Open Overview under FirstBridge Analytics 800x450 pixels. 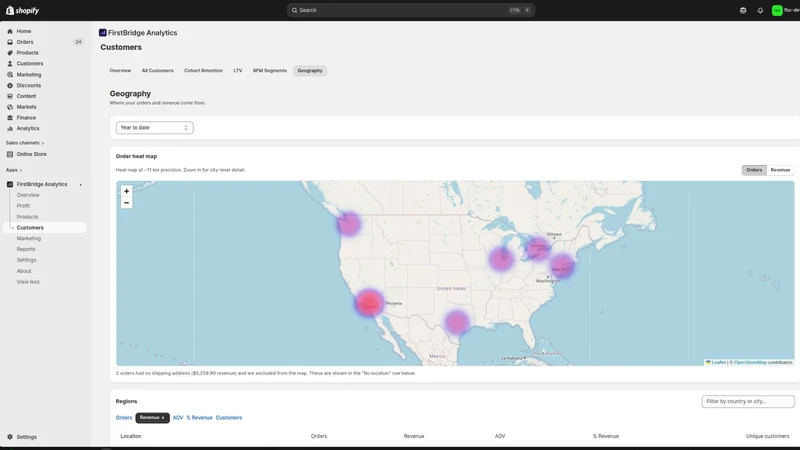[28, 195]
